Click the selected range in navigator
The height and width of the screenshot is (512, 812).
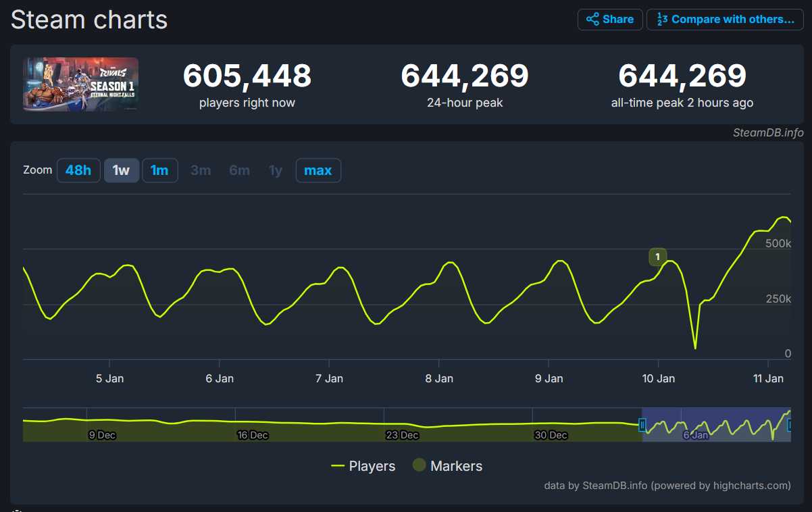coord(716,425)
